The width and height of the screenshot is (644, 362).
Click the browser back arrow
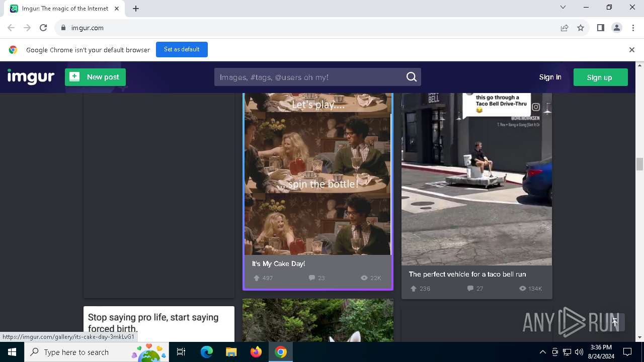(x=11, y=28)
